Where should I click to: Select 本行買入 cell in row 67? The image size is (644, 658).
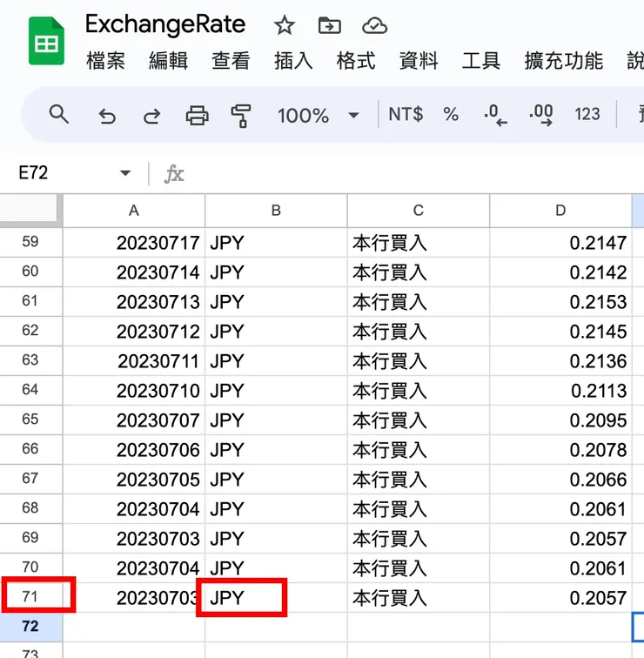419,480
